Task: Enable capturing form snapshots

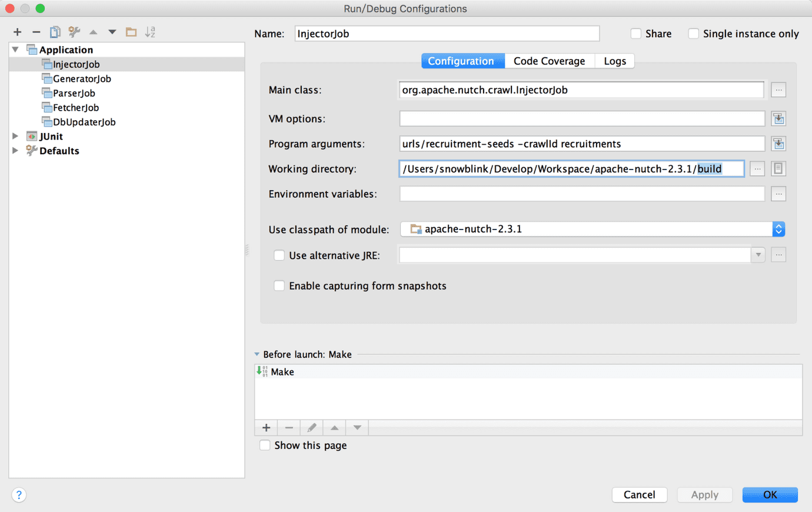Action: pos(279,286)
